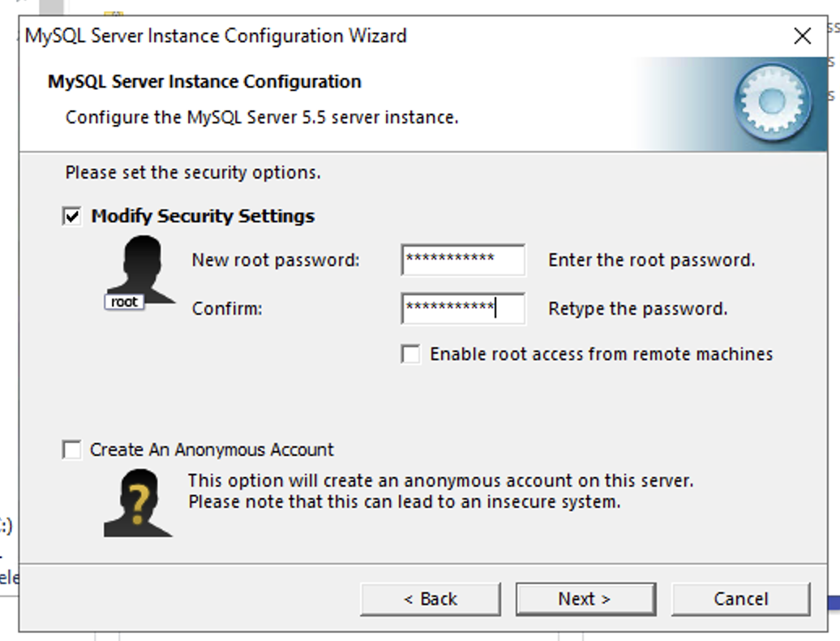Click the small 'root' badge label
840x641 pixels.
coord(124,302)
